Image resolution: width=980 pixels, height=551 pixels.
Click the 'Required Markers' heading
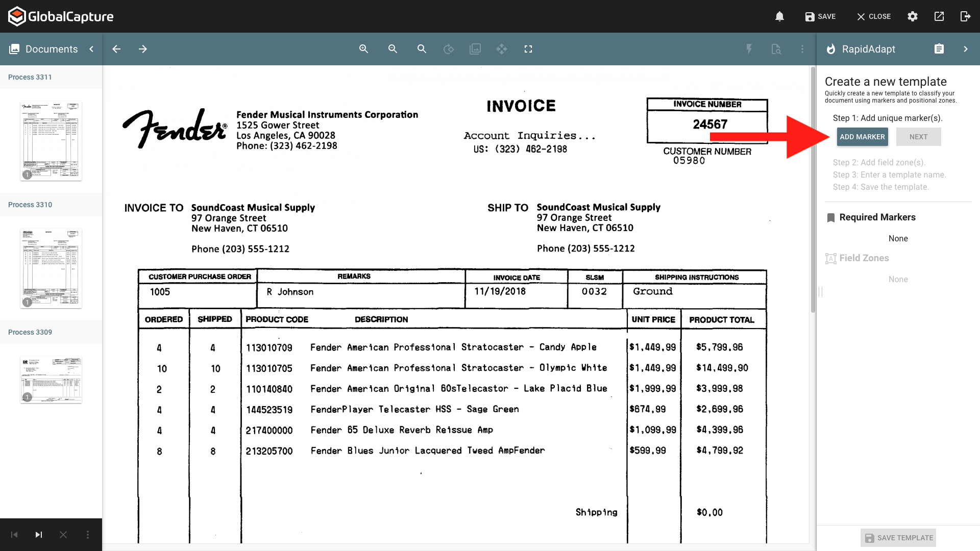[x=877, y=217]
